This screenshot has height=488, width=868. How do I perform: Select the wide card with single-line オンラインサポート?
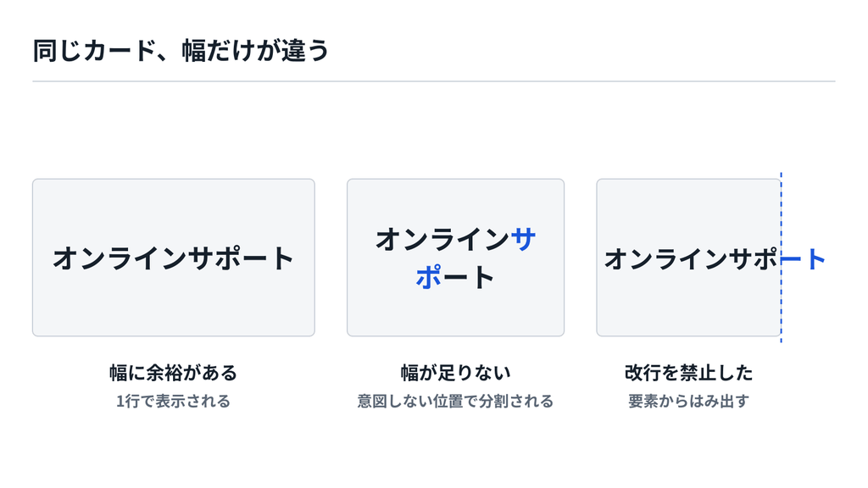pyautogui.click(x=173, y=258)
